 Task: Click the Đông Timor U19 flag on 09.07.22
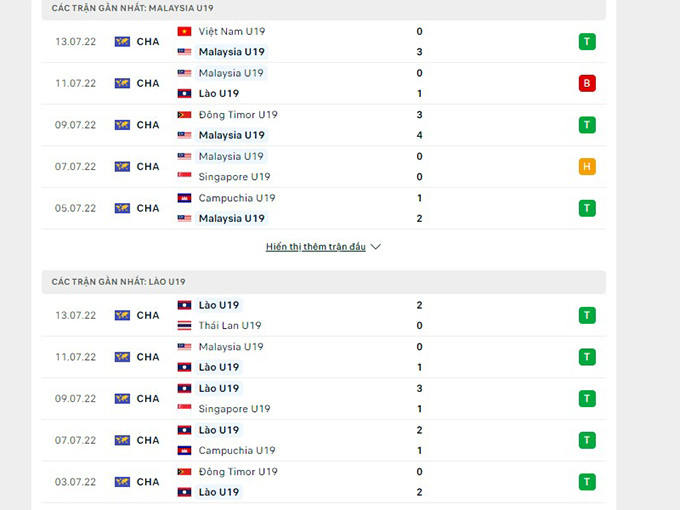[x=184, y=115]
